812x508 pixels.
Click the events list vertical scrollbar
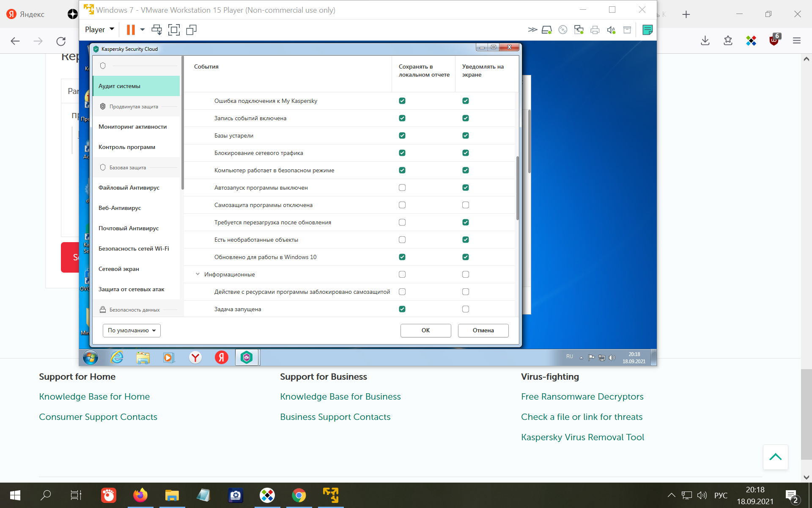(517, 188)
